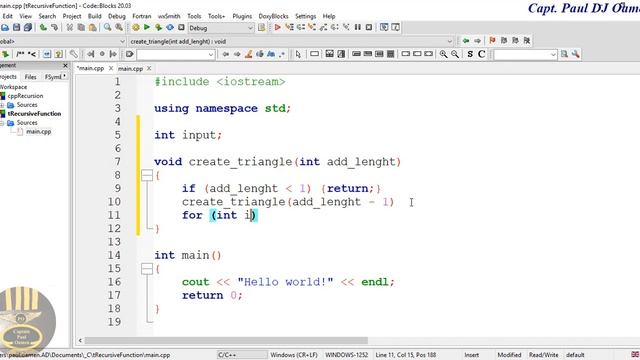Click the wrench options icon near search box
Viewport: 640px width, 360px height.
tap(576, 54)
